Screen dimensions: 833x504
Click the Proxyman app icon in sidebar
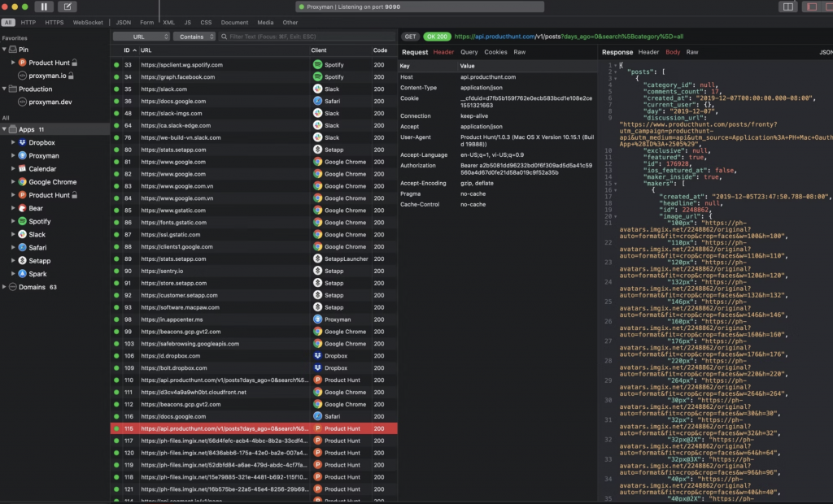[22, 155]
